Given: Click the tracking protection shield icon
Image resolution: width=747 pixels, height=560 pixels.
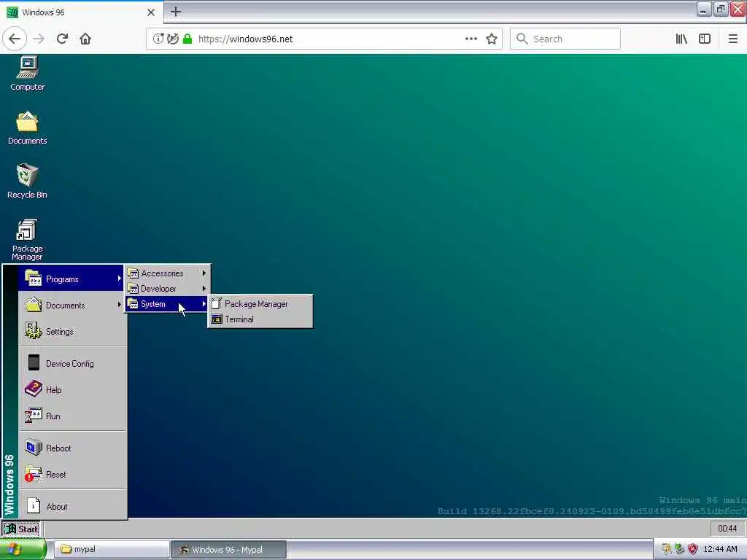Looking at the screenshot, I should pos(172,39).
